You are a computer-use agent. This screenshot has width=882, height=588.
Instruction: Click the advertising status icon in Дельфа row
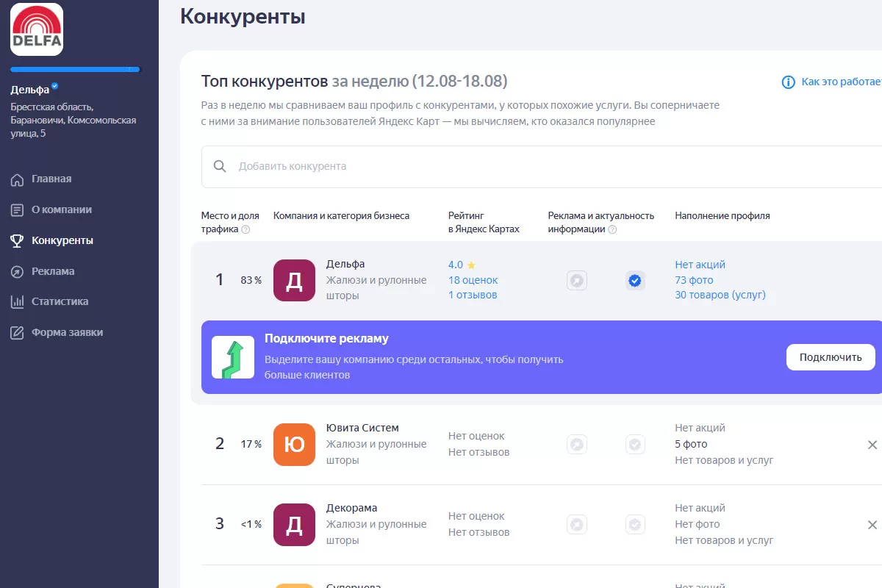point(577,280)
